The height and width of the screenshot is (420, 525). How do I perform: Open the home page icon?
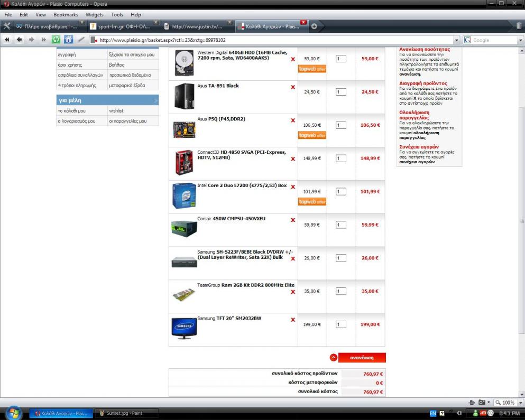point(68,40)
